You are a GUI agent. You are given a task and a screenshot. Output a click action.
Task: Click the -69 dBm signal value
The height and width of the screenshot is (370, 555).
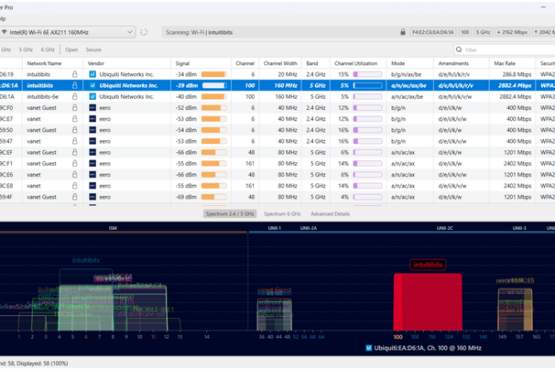tap(186, 197)
